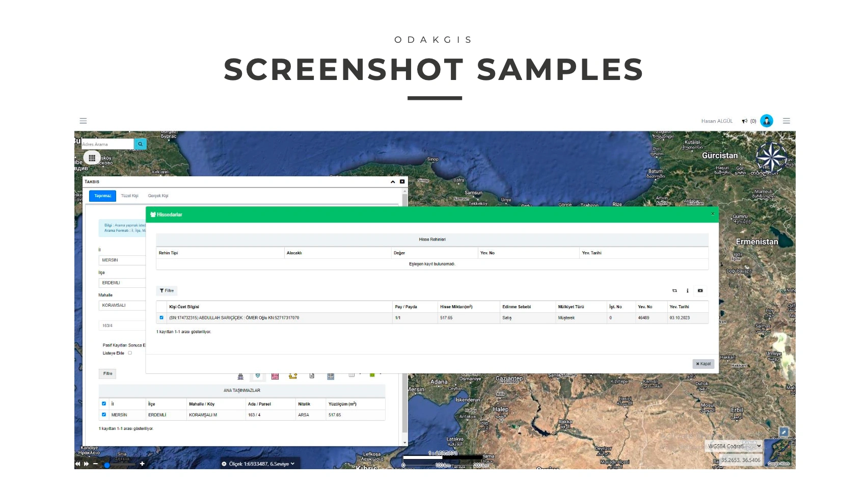The height and width of the screenshot is (486, 868).
Task: Click the Kapat button
Action: [x=703, y=364]
